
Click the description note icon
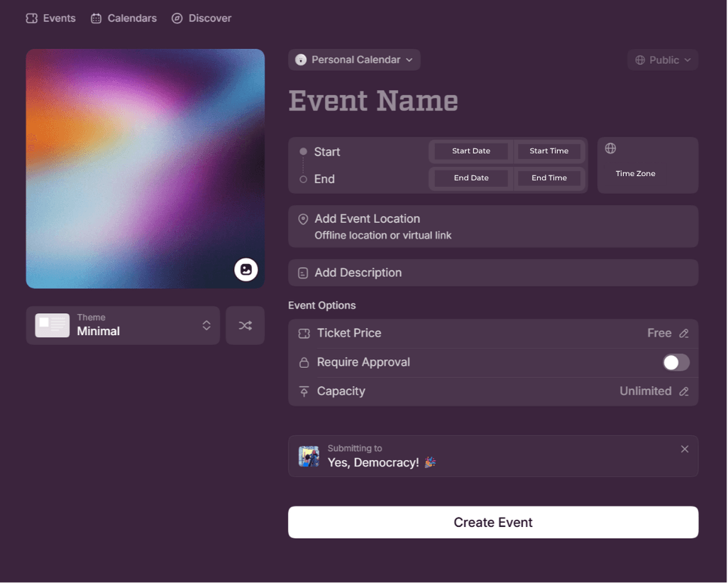point(303,273)
